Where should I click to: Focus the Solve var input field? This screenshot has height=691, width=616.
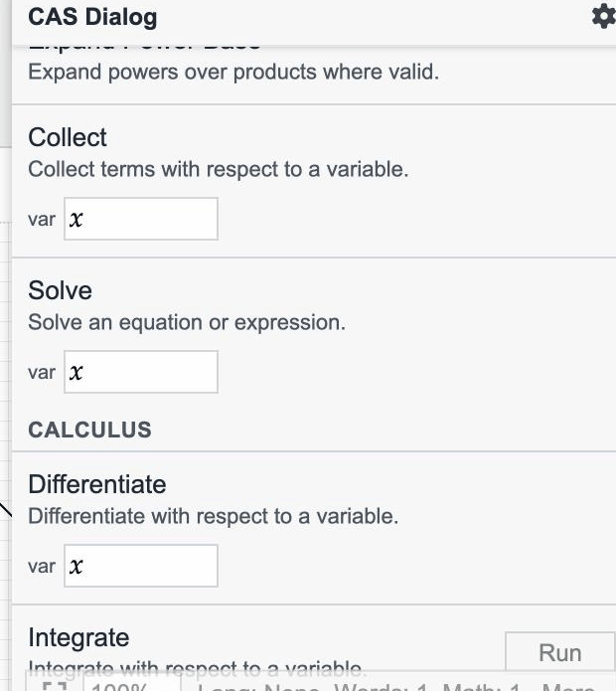point(141,372)
